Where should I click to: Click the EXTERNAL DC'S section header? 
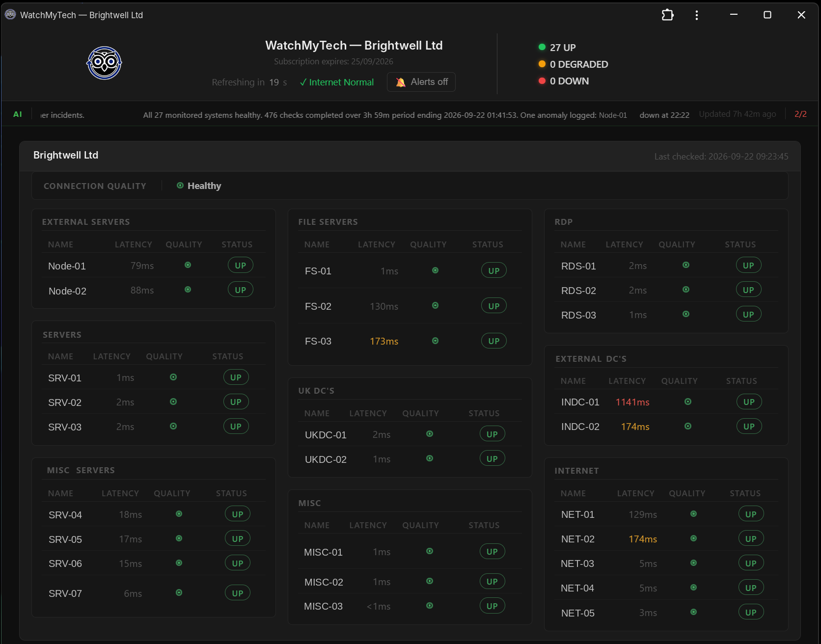tap(591, 359)
